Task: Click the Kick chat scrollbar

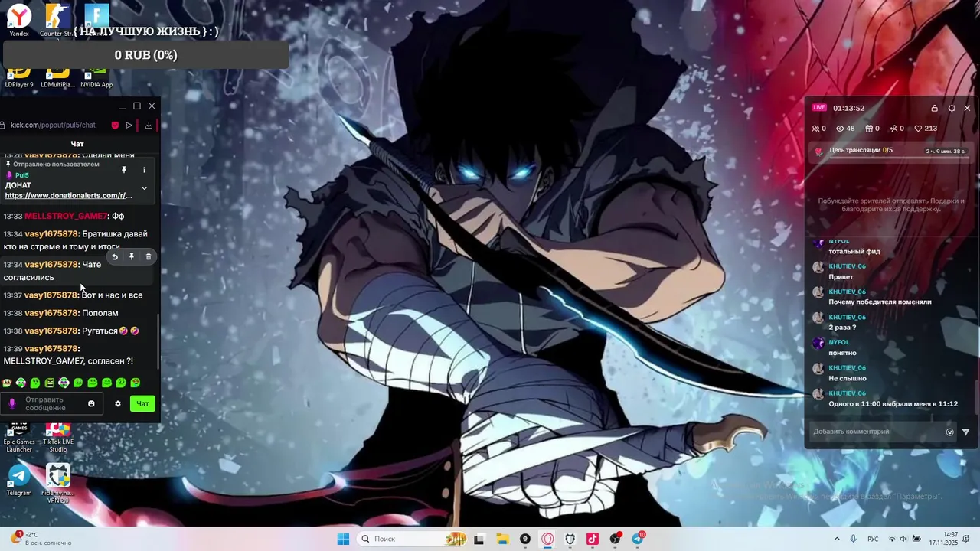Action: point(158,341)
